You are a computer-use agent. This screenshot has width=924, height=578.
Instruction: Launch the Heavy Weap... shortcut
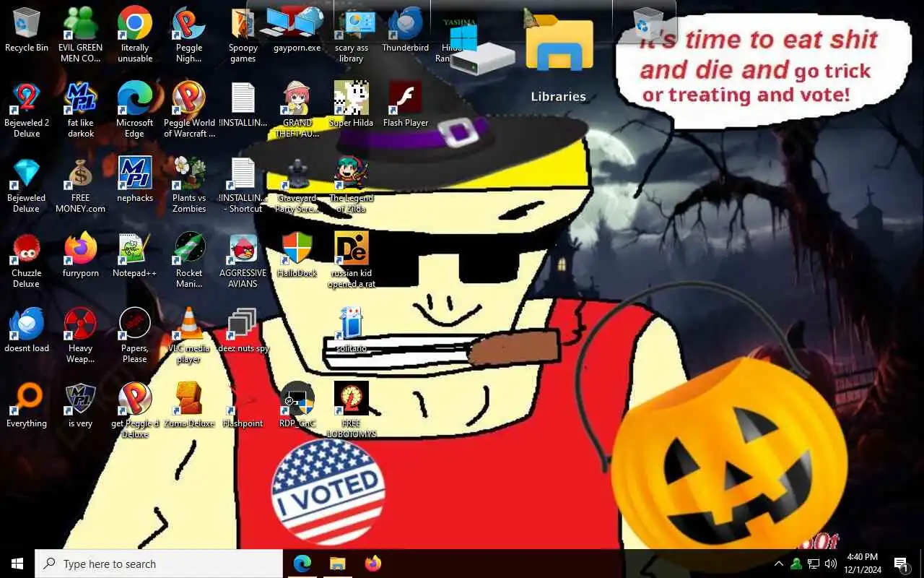tap(81, 335)
